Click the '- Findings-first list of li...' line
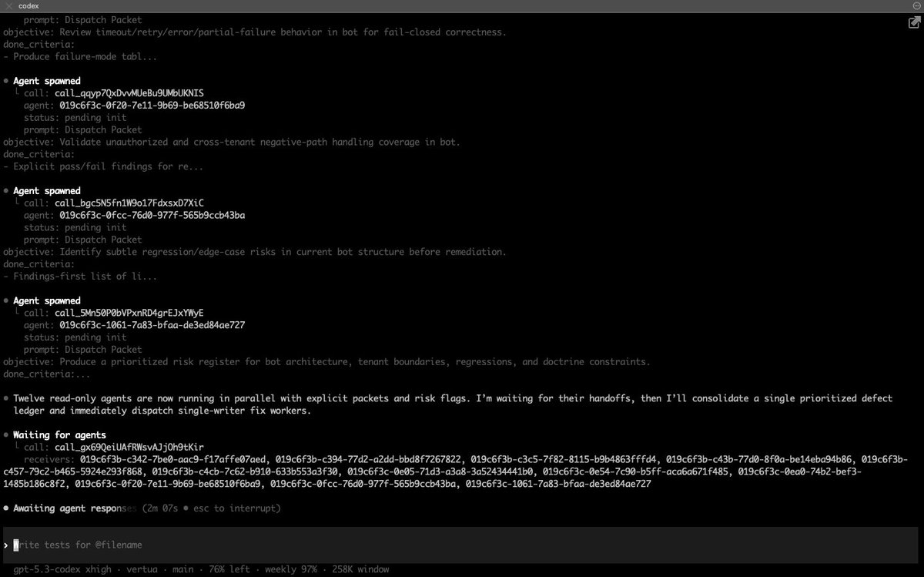 click(80, 277)
